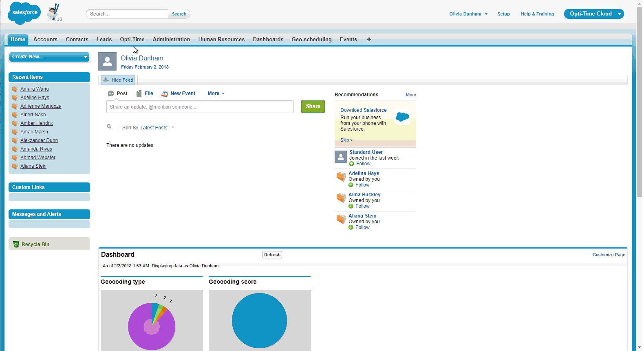Click the plus icon for all tabs

click(369, 40)
